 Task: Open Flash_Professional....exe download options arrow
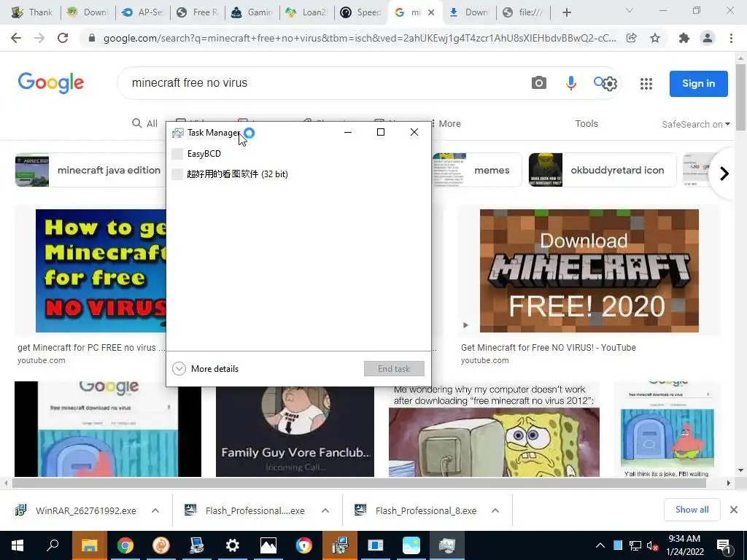point(325,510)
